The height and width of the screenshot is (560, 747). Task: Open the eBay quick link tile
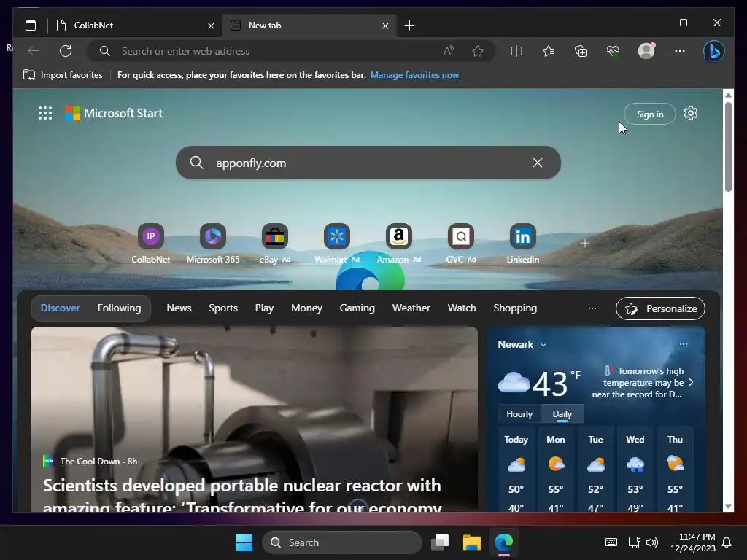pyautogui.click(x=275, y=243)
